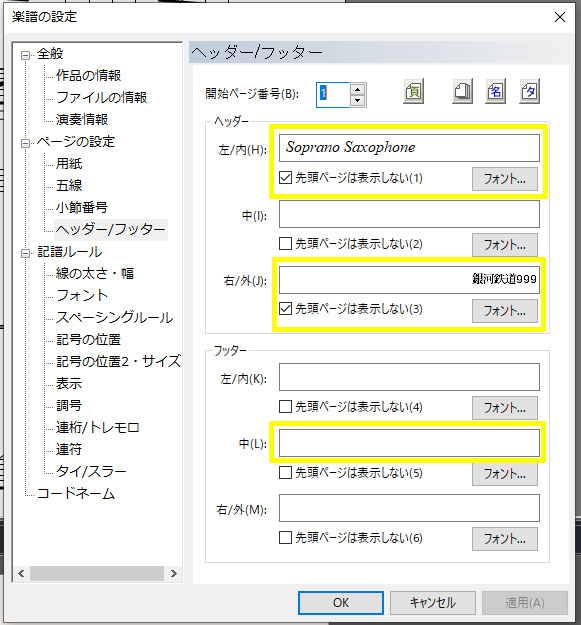This screenshot has width=581, height=625.
Task: Tick 先頭ページは表示しない(6) checkbox
Action: coord(285,537)
